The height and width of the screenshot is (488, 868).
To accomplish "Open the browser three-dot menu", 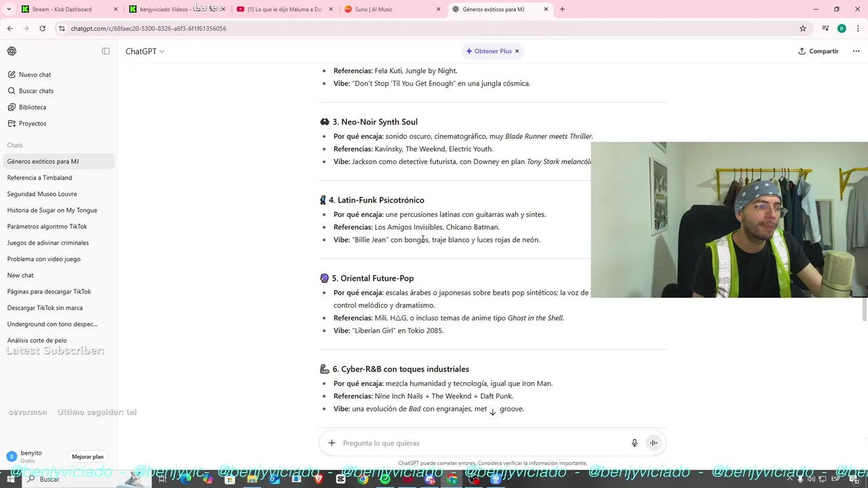I will coord(858,28).
